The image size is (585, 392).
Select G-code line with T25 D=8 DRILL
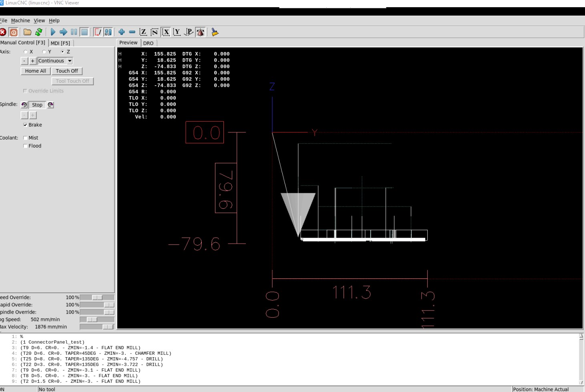pyautogui.click(x=91, y=359)
